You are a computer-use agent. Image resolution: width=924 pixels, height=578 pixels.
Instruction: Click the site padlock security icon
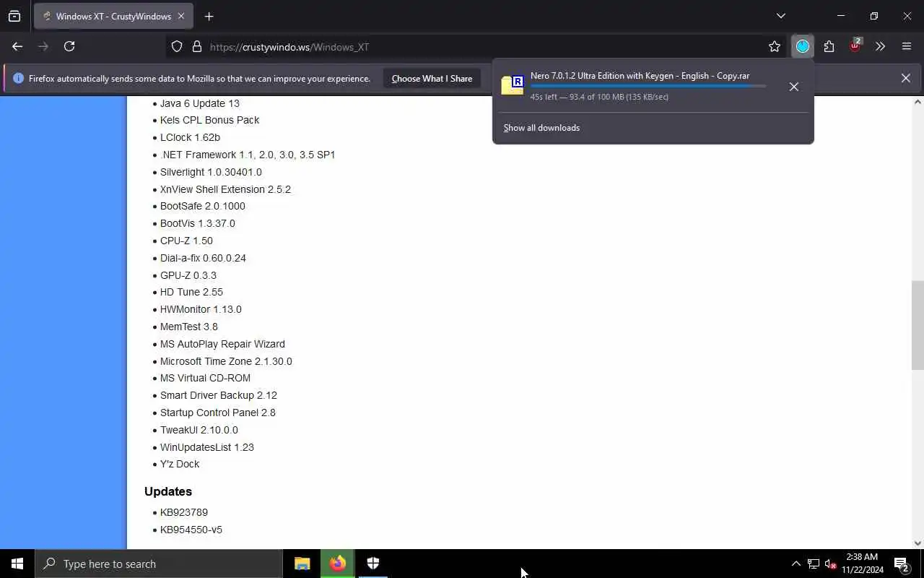coord(196,46)
